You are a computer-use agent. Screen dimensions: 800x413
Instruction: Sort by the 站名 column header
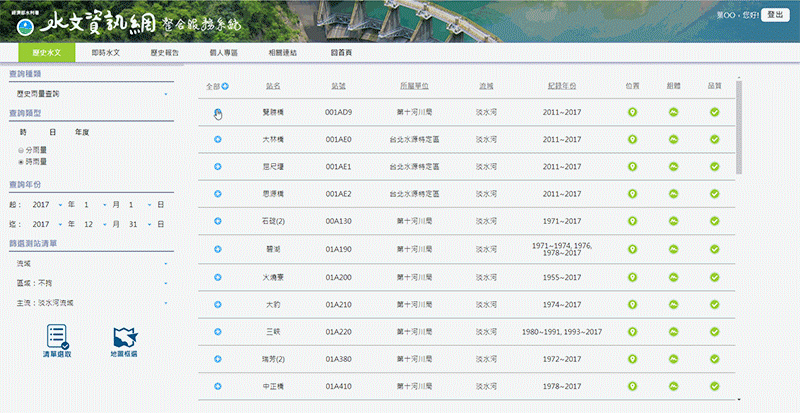point(273,86)
